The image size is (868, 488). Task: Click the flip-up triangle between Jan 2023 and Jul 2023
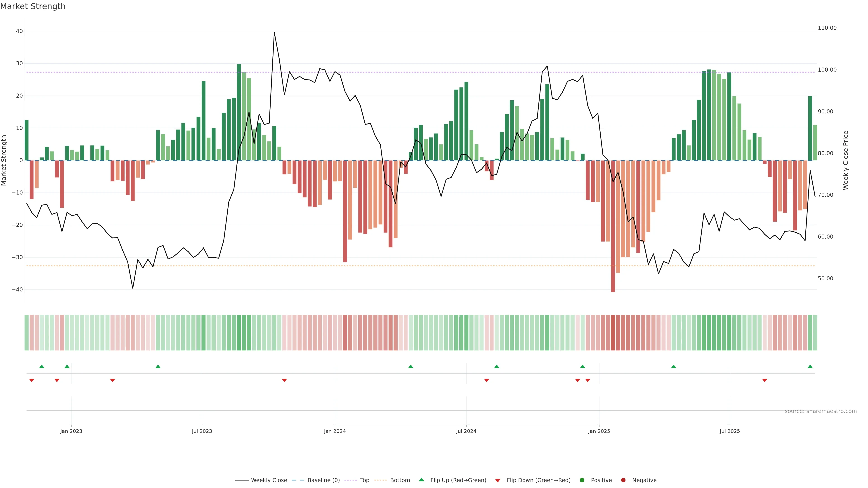(x=158, y=366)
